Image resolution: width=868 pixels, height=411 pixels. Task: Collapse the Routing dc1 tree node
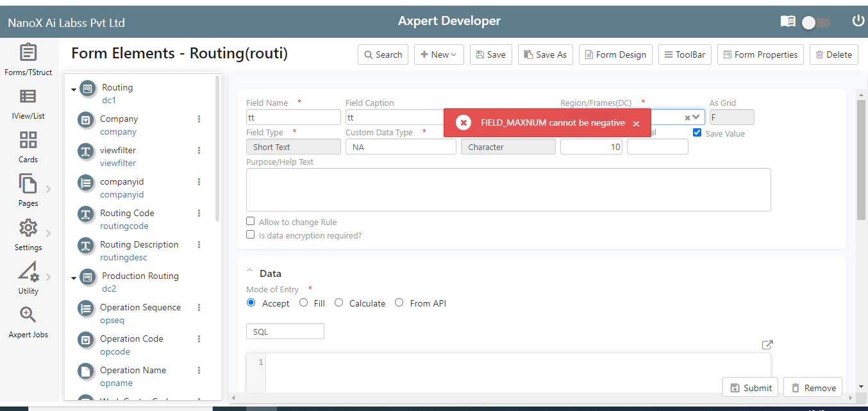(x=74, y=90)
